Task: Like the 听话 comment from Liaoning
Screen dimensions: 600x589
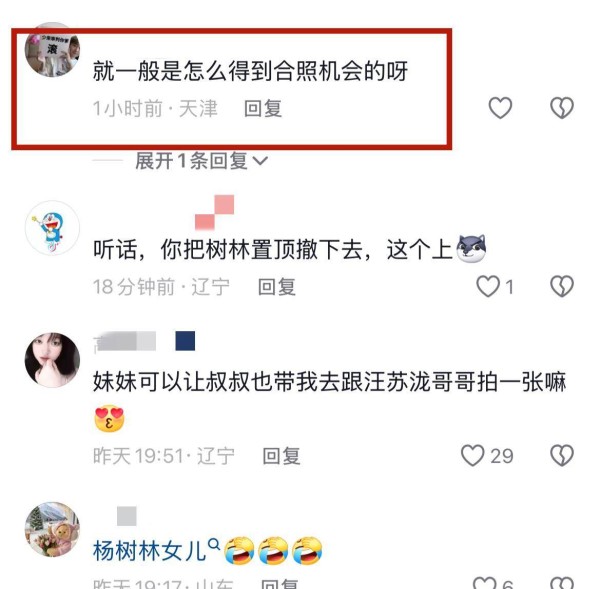Action: (488, 286)
